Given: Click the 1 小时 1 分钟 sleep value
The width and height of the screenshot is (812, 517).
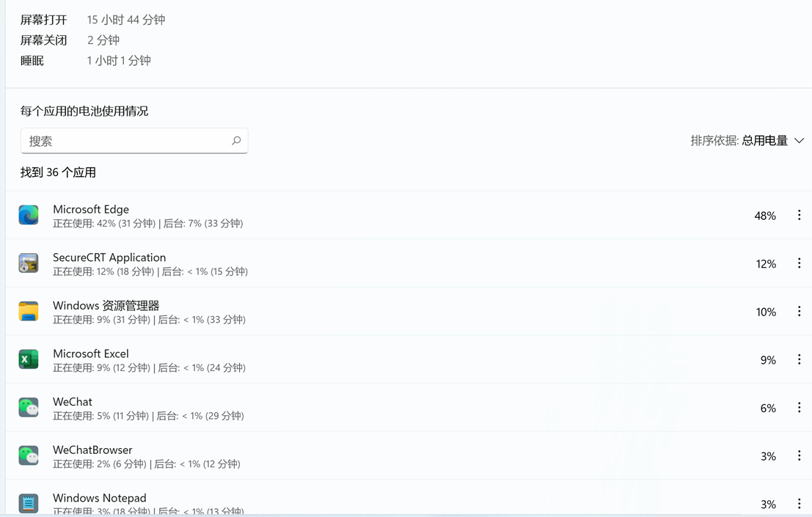Looking at the screenshot, I should [x=119, y=61].
